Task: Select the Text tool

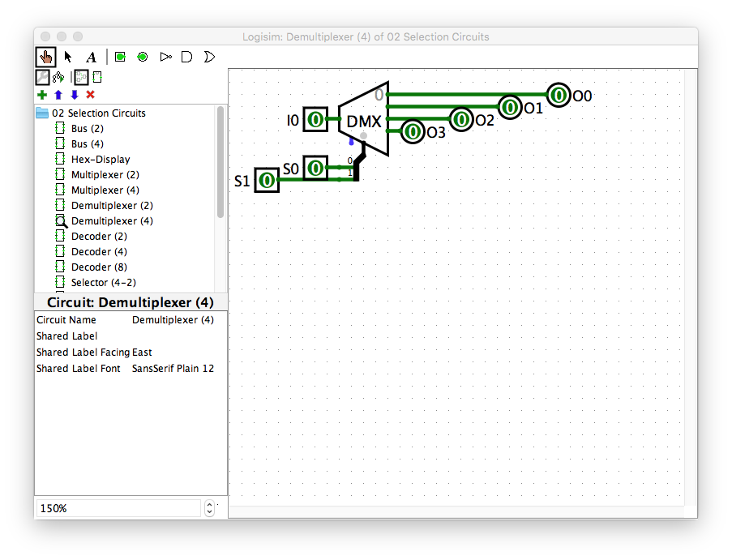Action: [x=91, y=57]
